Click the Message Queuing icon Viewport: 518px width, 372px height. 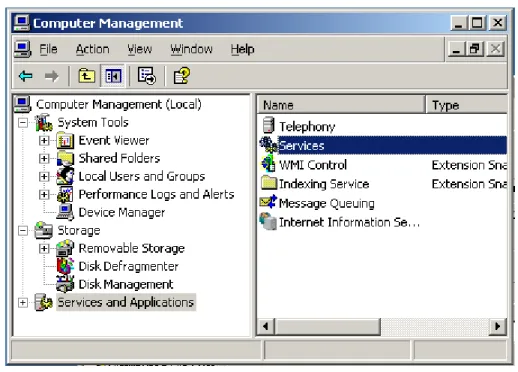coord(268,202)
